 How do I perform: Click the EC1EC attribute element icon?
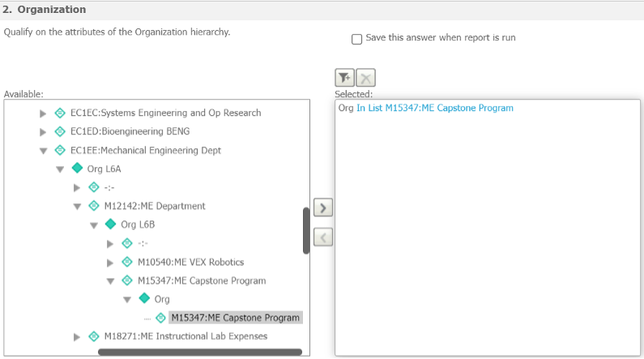[x=60, y=113]
